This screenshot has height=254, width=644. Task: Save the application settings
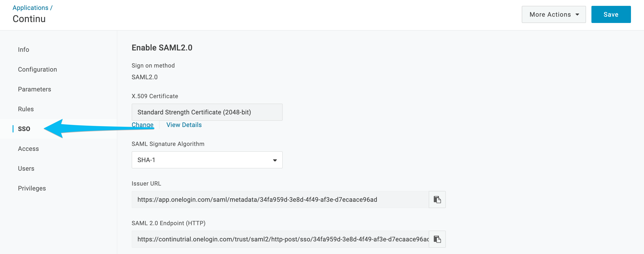tap(611, 15)
